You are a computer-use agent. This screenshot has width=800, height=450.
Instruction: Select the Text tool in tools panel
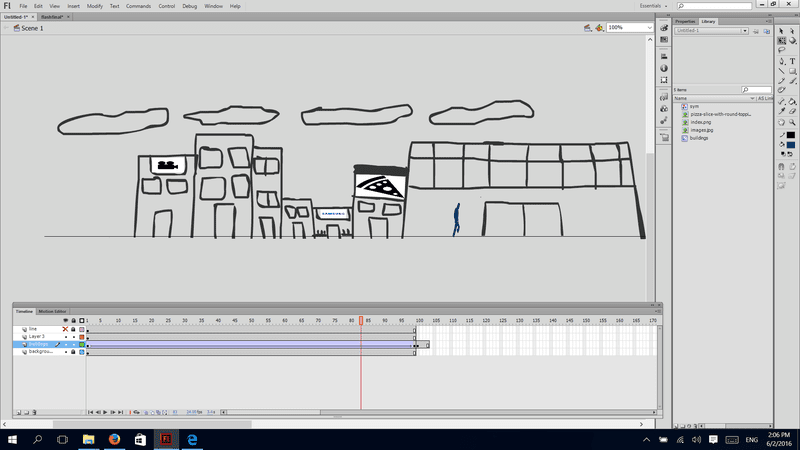coord(792,61)
